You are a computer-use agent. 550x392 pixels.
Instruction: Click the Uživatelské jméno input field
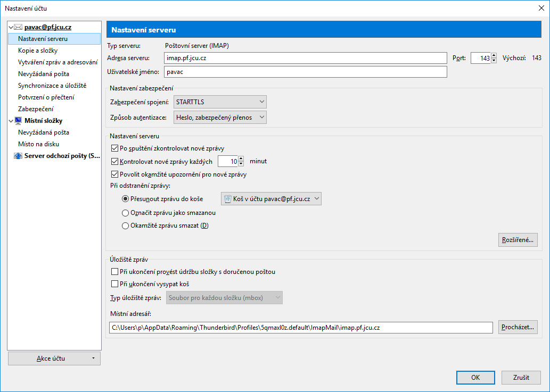point(306,72)
